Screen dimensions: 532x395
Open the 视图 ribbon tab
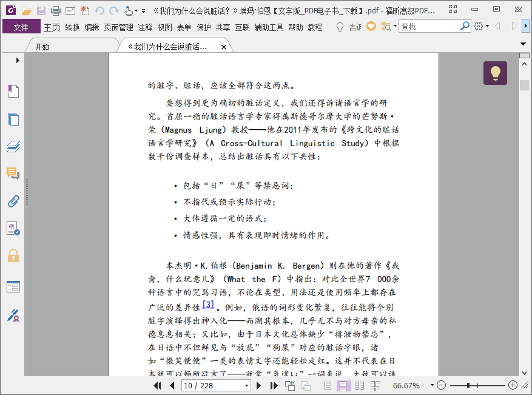coord(164,27)
